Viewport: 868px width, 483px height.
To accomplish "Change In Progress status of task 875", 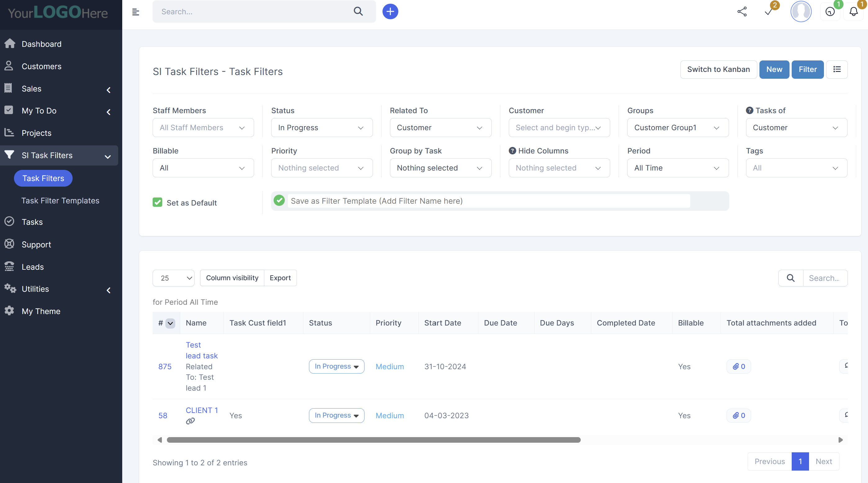I will [x=336, y=366].
